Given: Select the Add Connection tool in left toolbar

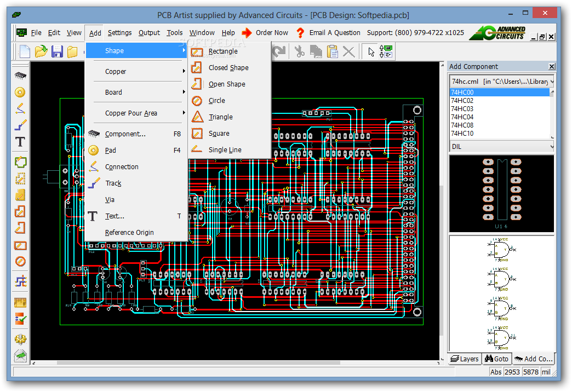Looking at the screenshot, I should [x=20, y=108].
